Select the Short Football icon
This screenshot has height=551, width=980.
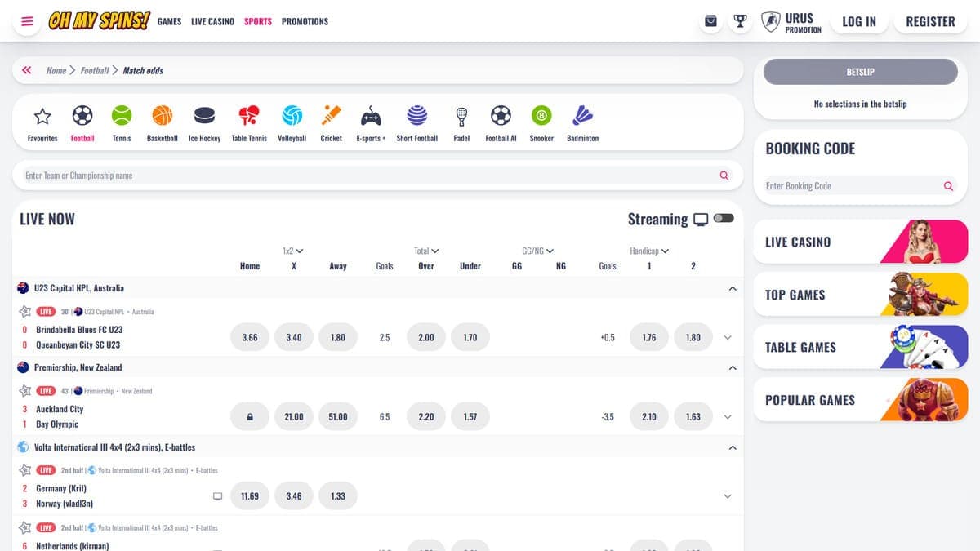tap(417, 116)
